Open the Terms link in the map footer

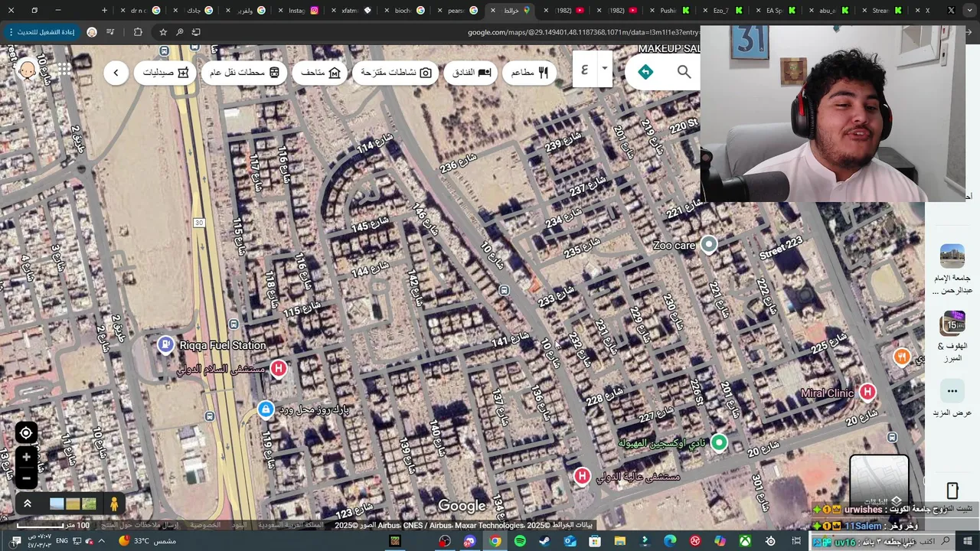(240, 525)
